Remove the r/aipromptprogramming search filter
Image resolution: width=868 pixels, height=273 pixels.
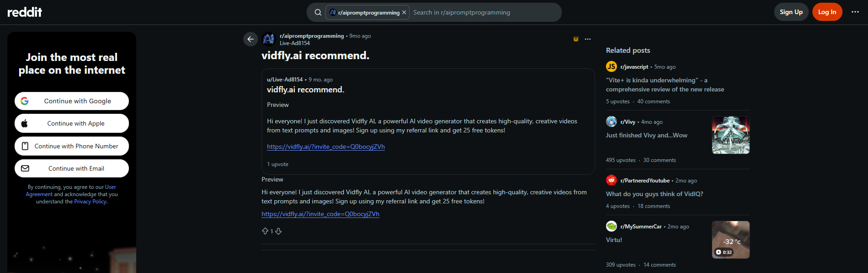pos(404,12)
